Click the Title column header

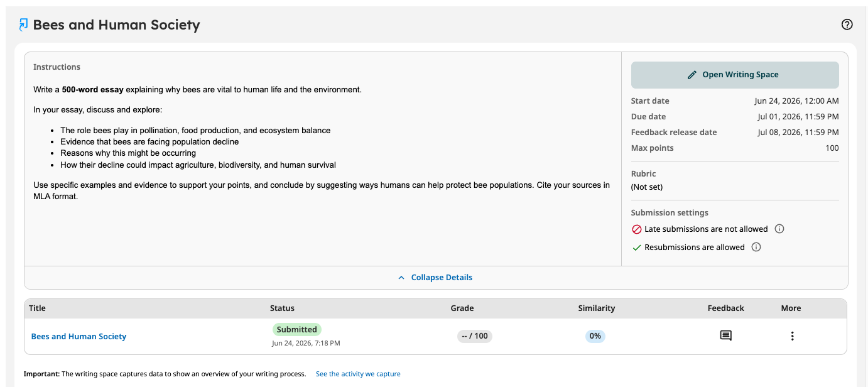tap(37, 308)
